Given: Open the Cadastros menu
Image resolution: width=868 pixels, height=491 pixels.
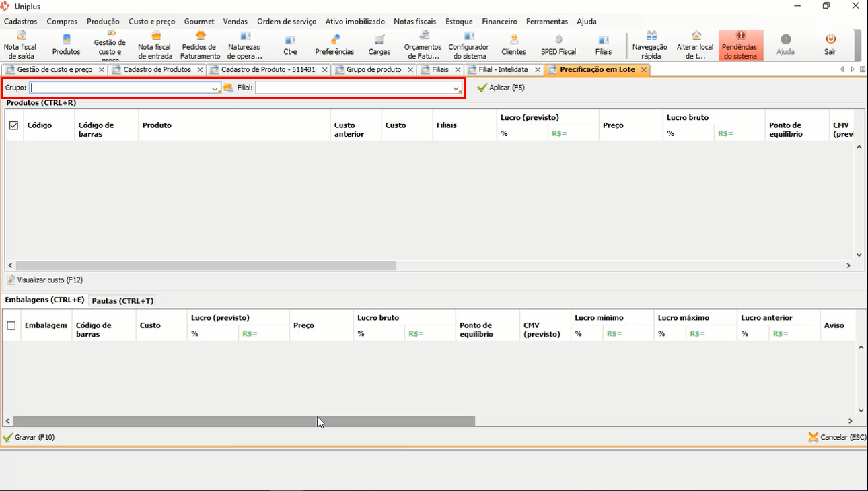Looking at the screenshot, I should [x=21, y=22].
